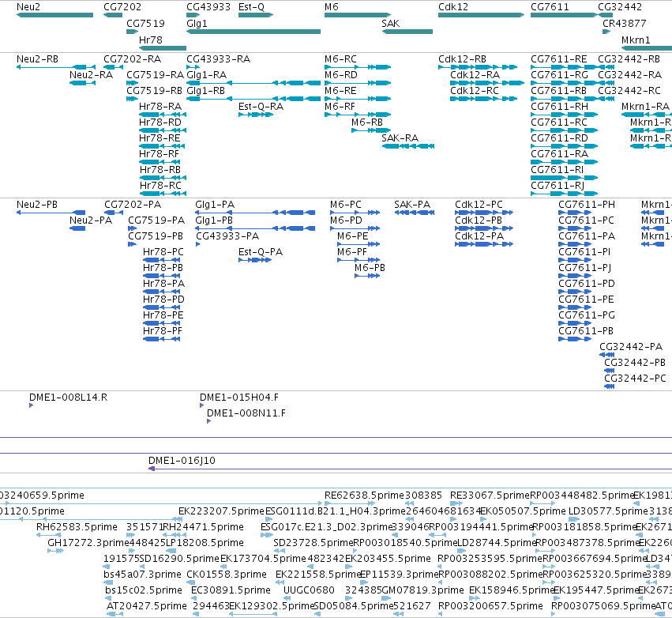The width and height of the screenshot is (672, 618).
Task: Click the UUGC0680 EST label
Action: tap(309, 590)
